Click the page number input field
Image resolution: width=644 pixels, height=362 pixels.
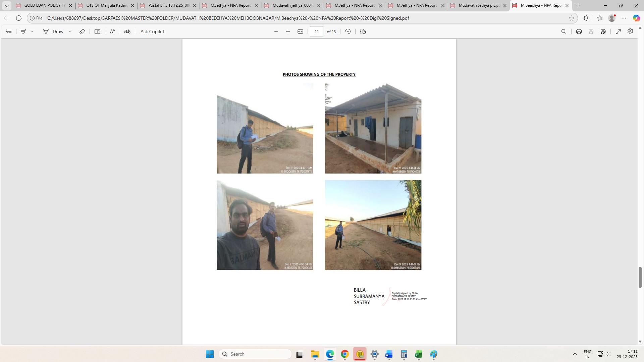coord(316,32)
